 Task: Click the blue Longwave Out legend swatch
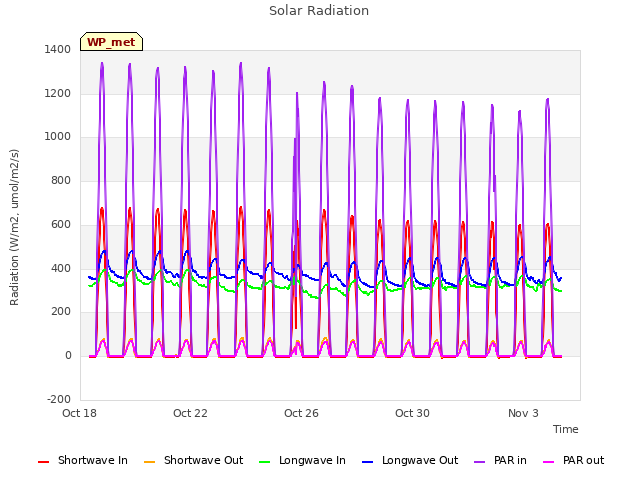367,462
